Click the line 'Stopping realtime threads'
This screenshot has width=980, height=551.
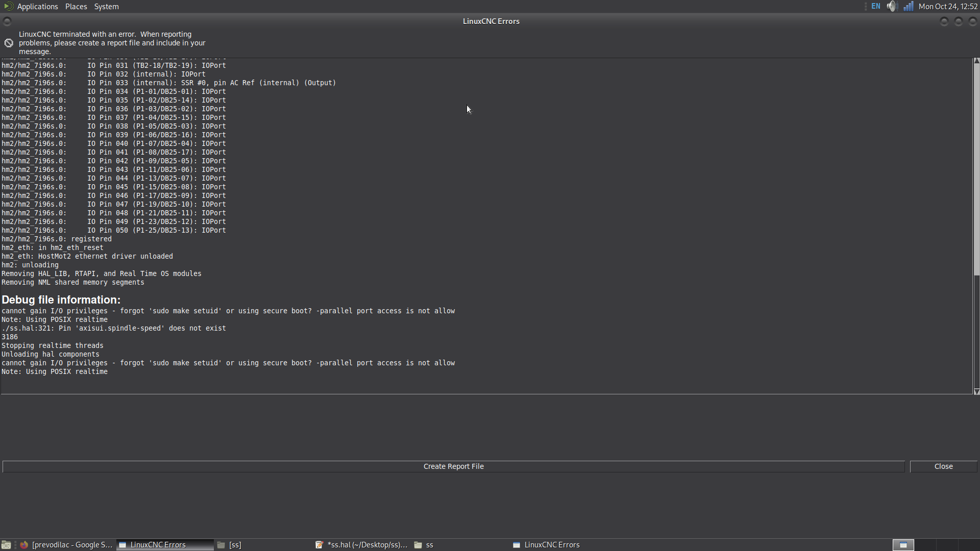coord(53,345)
